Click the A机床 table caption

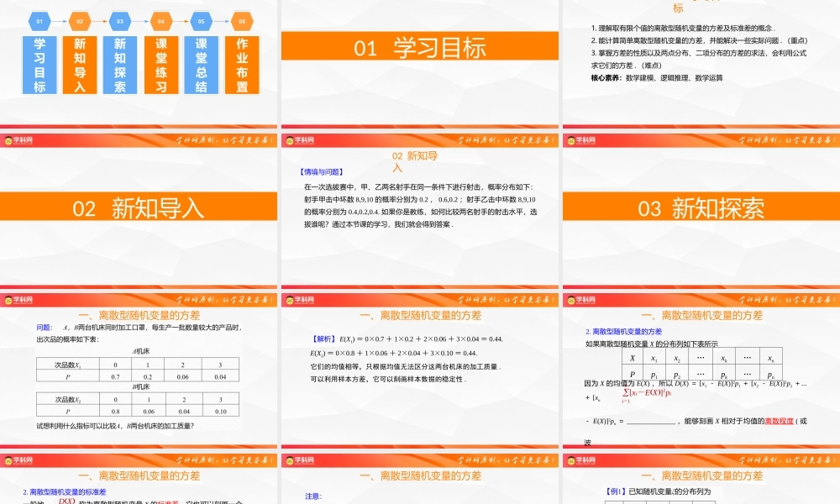point(140,351)
